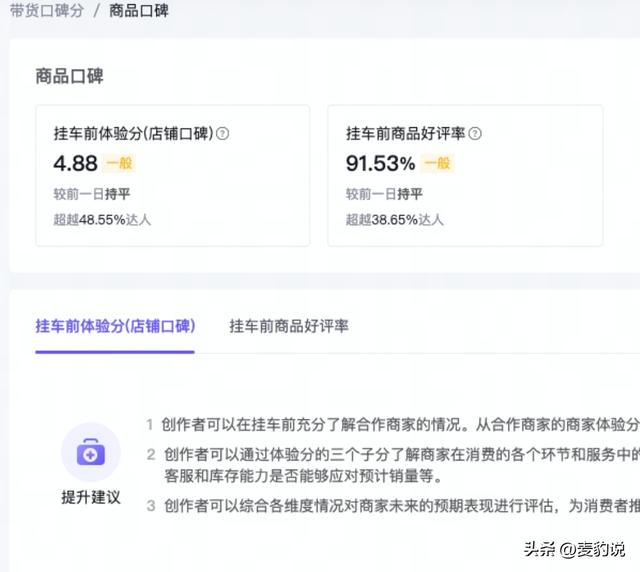This screenshot has height=572, width=640.
Task: Click the 91.53% positive review rate value
Action: pos(380,163)
